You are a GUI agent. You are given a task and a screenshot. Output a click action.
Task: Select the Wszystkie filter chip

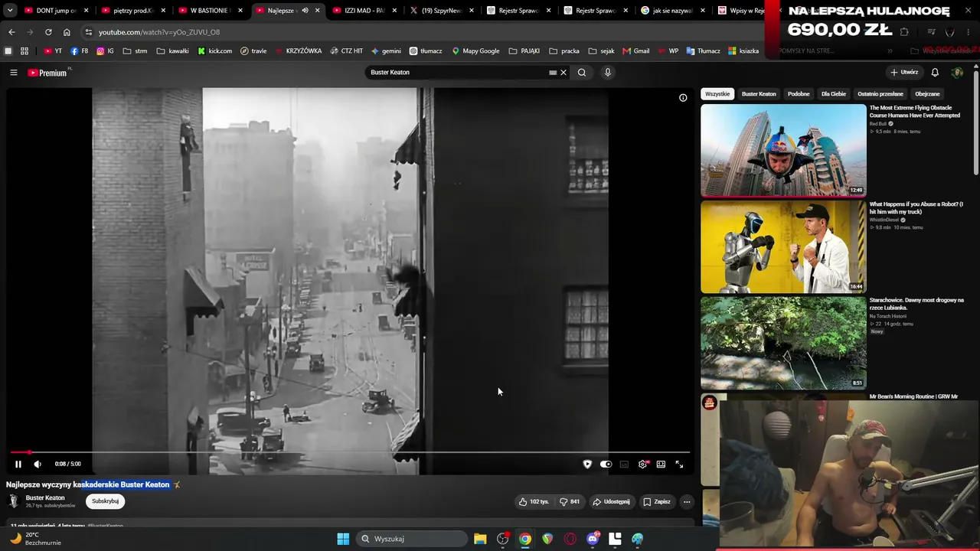[x=717, y=94]
